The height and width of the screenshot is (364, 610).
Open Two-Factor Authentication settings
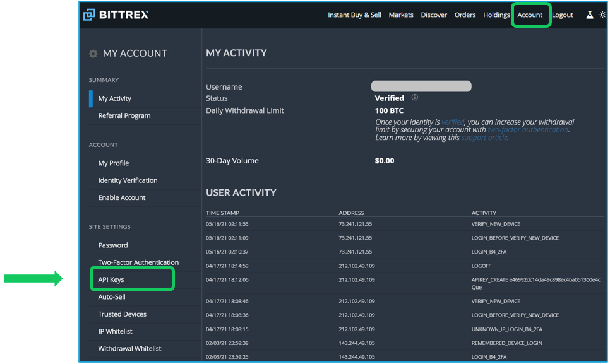coord(138,262)
